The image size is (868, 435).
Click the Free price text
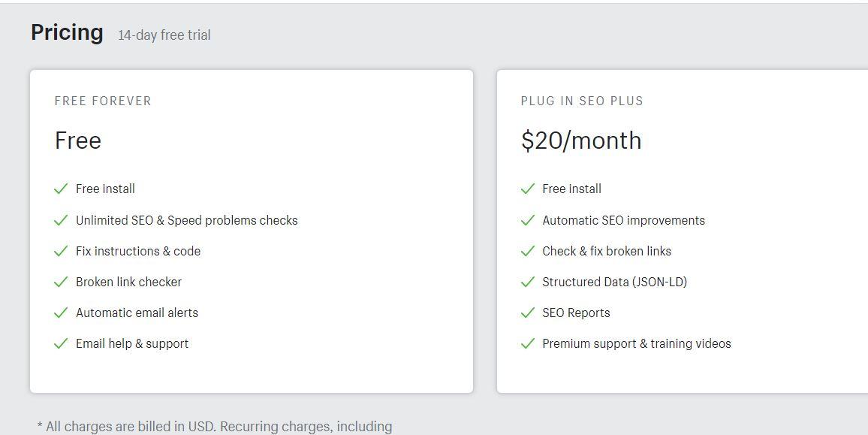pos(78,140)
